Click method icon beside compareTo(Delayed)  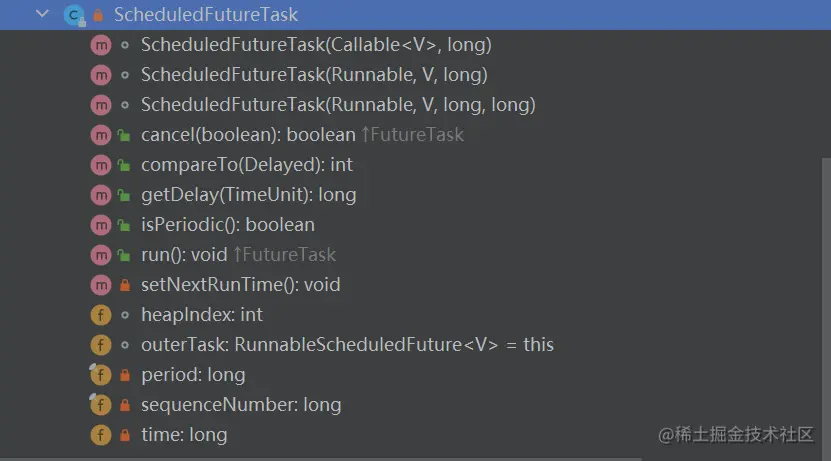tap(100, 165)
